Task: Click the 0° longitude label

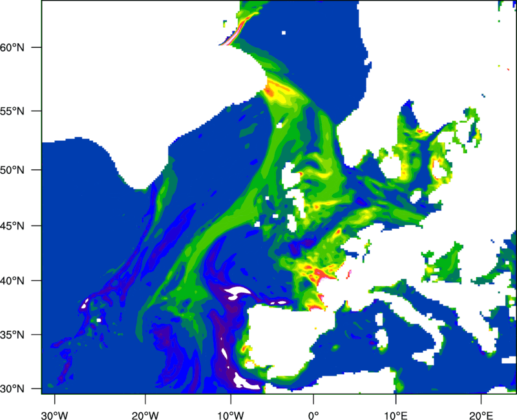Action: (x=313, y=415)
